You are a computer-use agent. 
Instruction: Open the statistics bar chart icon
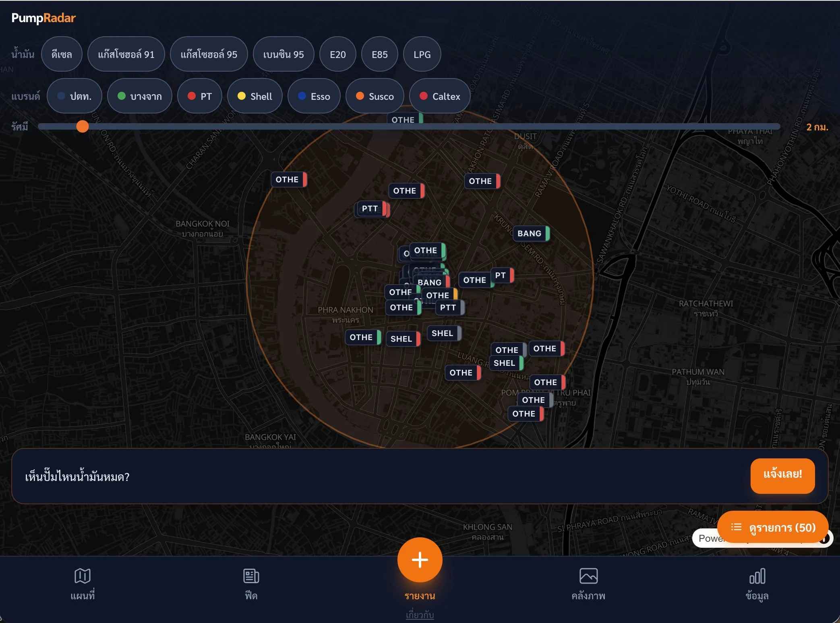point(757,576)
